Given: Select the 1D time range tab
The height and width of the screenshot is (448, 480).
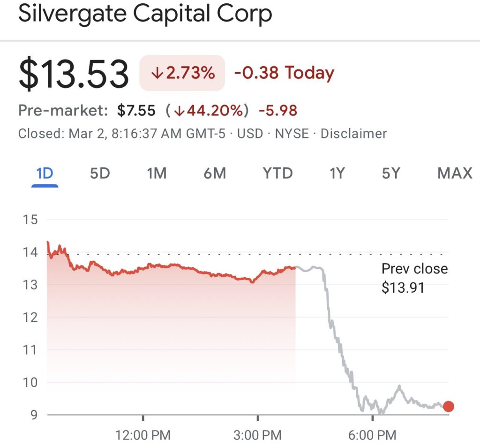Looking at the screenshot, I should point(45,174).
